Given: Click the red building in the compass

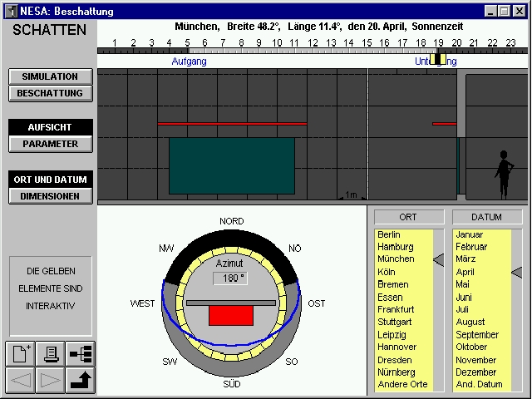Looking at the screenshot, I should coord(231,316).
